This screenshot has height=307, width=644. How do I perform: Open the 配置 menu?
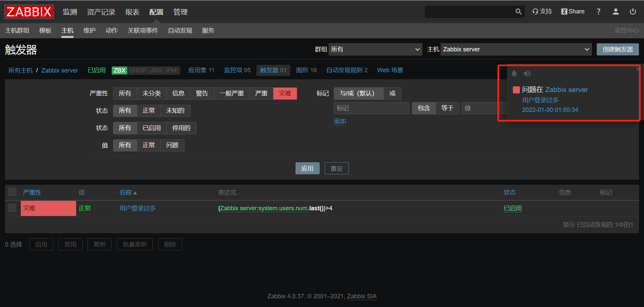[156, 12]
